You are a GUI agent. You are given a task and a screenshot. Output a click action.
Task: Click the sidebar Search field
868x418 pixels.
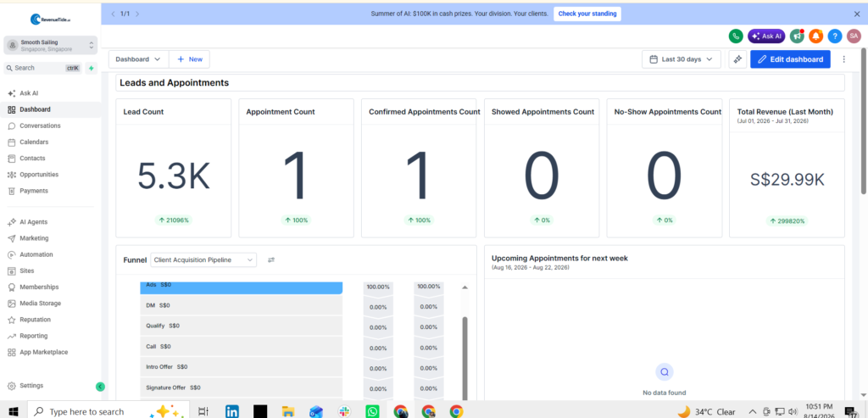(42, 68)
